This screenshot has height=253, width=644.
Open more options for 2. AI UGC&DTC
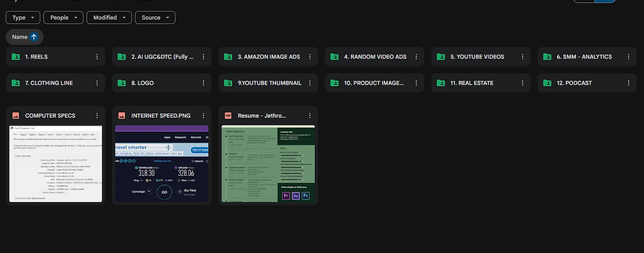203,57
